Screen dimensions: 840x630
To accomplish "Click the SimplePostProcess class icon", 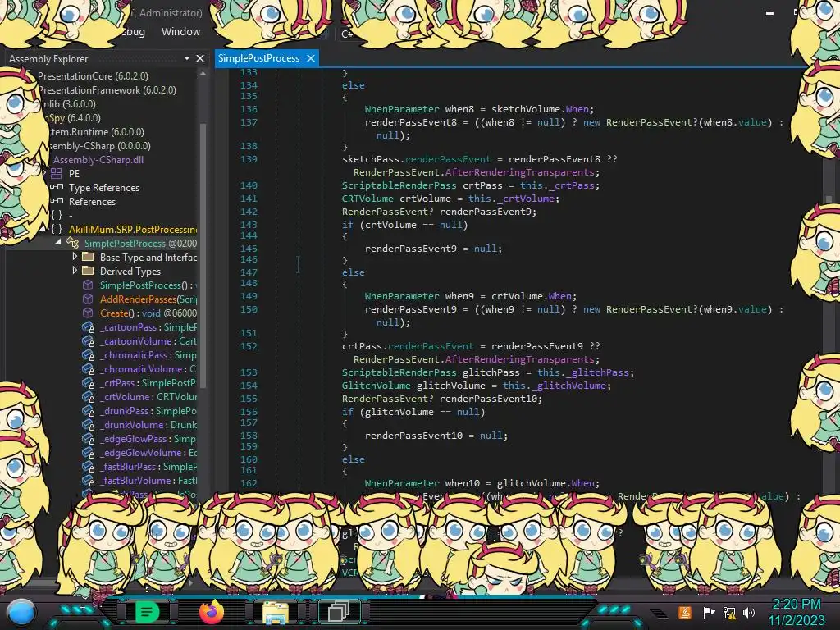I will click(72, 243).
